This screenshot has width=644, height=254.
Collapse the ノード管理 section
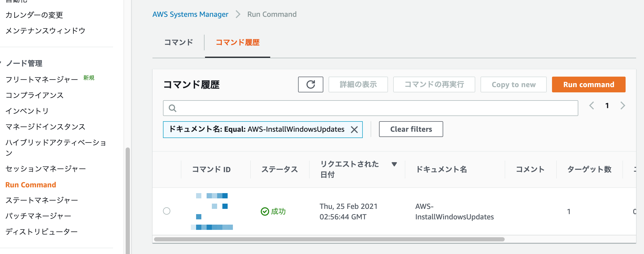click(1, 63)
